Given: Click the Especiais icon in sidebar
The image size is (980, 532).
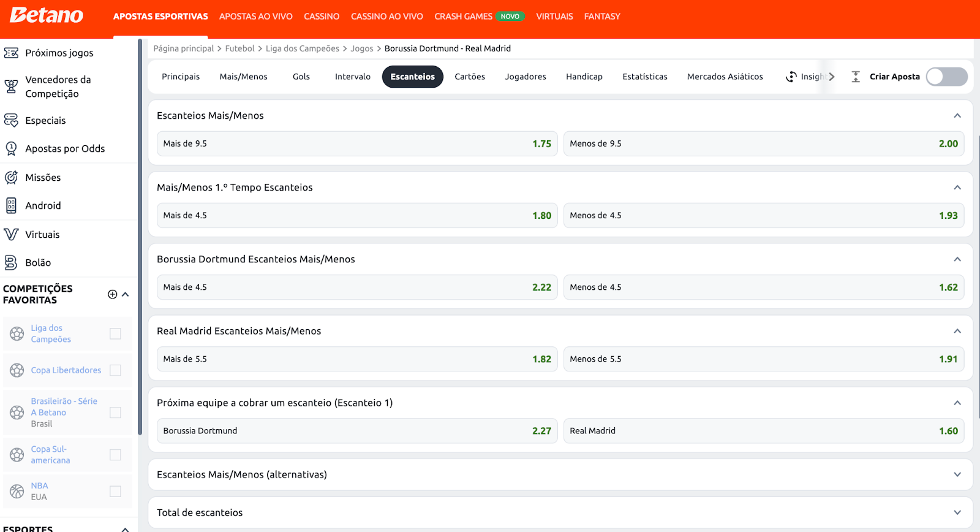Looking at the screenshot, I should (11, 120).
